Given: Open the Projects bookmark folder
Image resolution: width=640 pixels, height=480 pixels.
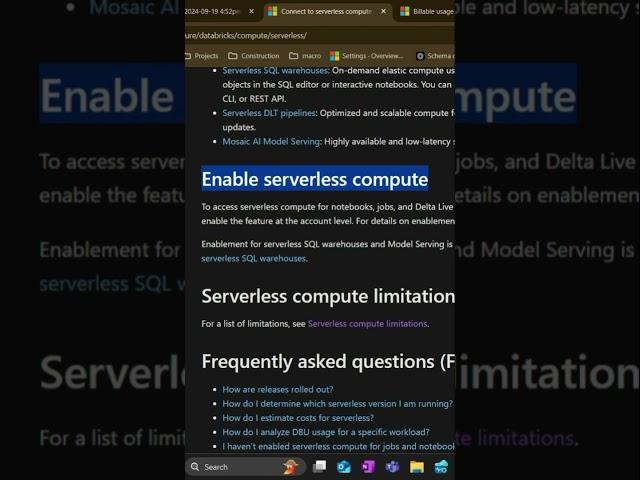Looking at the screenshot, I should tap(202, 56).
